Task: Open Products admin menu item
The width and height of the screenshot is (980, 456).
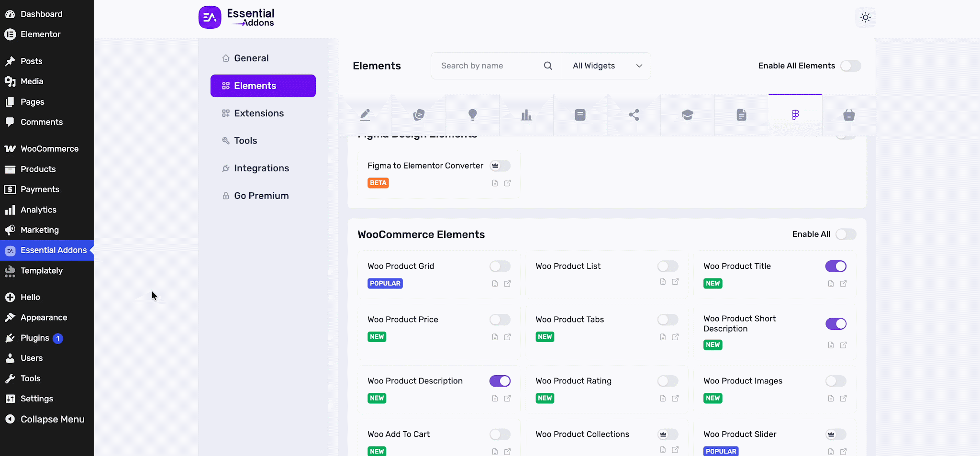Action: tap(47, 169)
